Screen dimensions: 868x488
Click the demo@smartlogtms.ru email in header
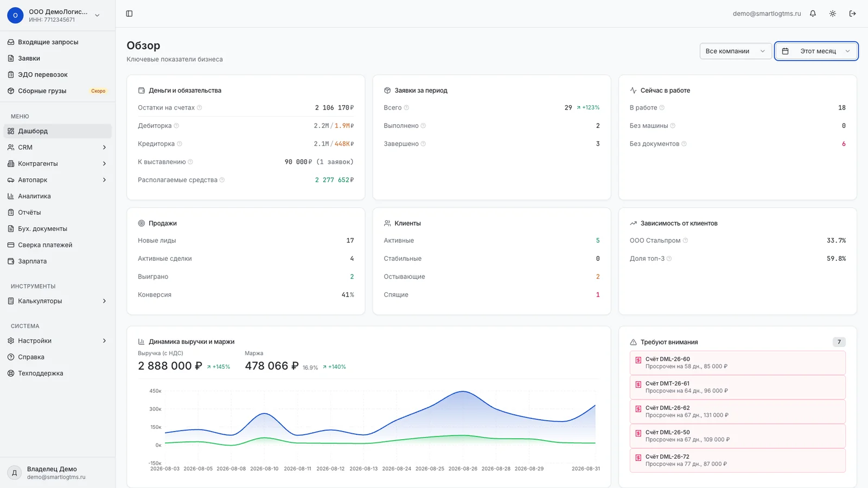click(767, 14)
